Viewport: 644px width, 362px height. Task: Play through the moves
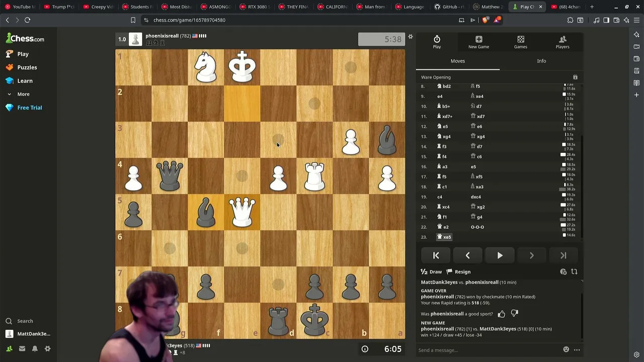[x=500, y=255]
